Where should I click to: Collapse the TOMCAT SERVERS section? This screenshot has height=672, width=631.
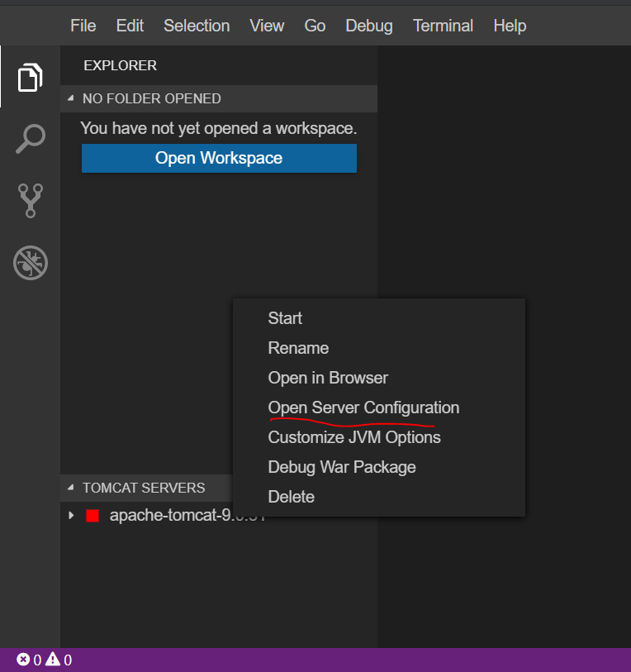(x=71, y=488)
